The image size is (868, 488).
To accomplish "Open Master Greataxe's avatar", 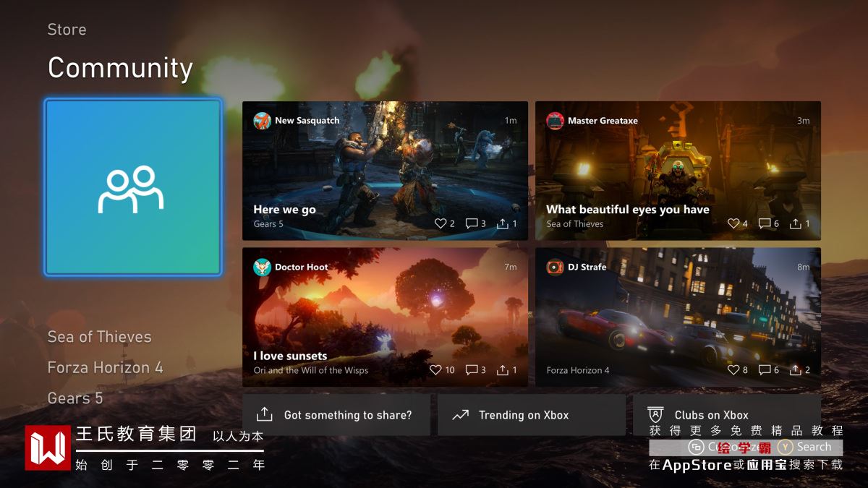I will 555,121.
